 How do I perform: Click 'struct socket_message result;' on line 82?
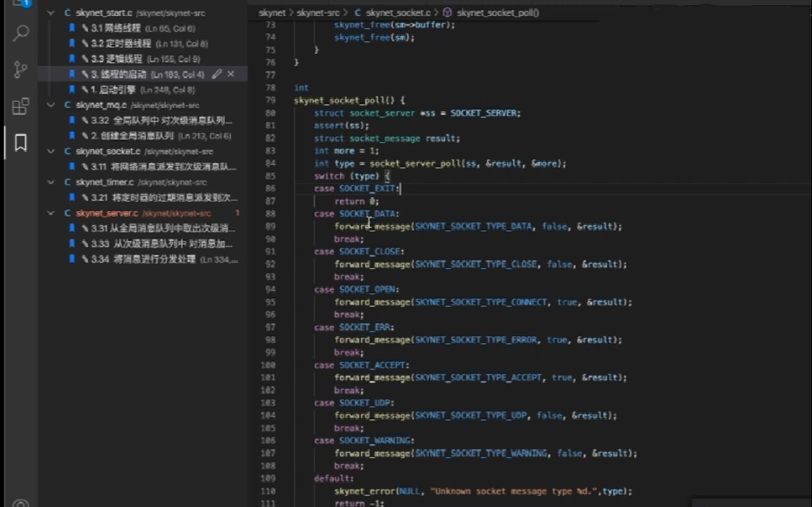[387, 138]
